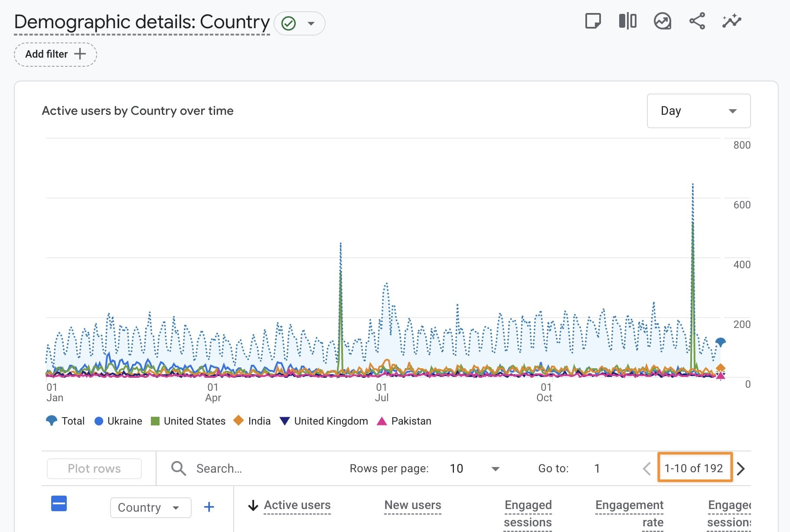Click the share report icon
The image size is (790, 532).
[x=697, y=21]
